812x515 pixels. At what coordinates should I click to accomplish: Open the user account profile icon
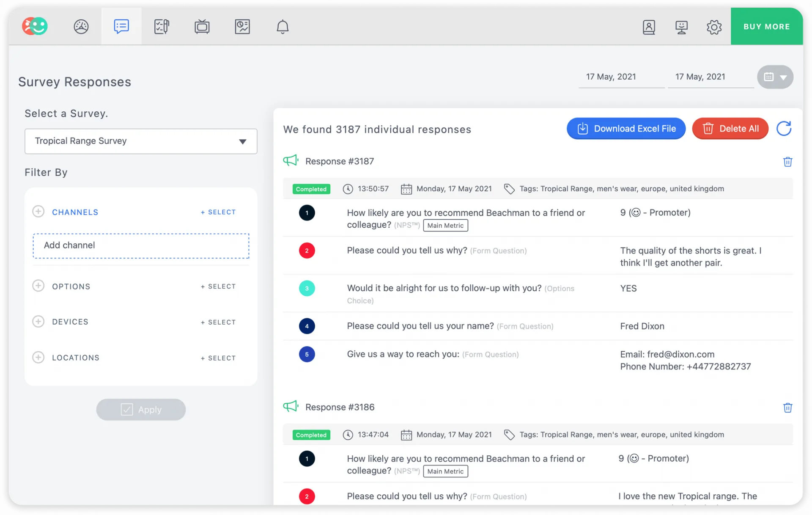pyautogui.click(x=649, y=27)
